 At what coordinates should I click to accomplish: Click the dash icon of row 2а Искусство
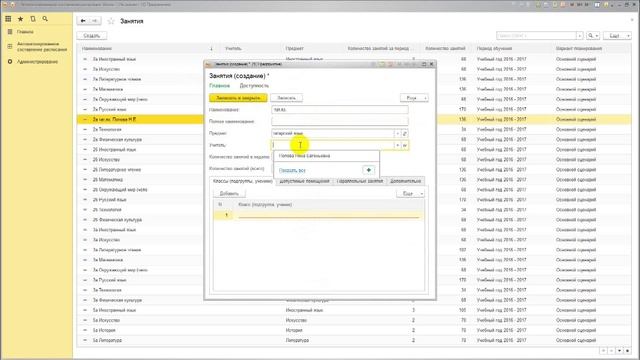tap(85, 69)
